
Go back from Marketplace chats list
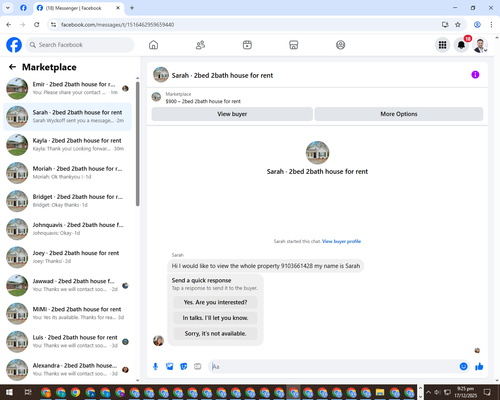click(x=12, y=67)
